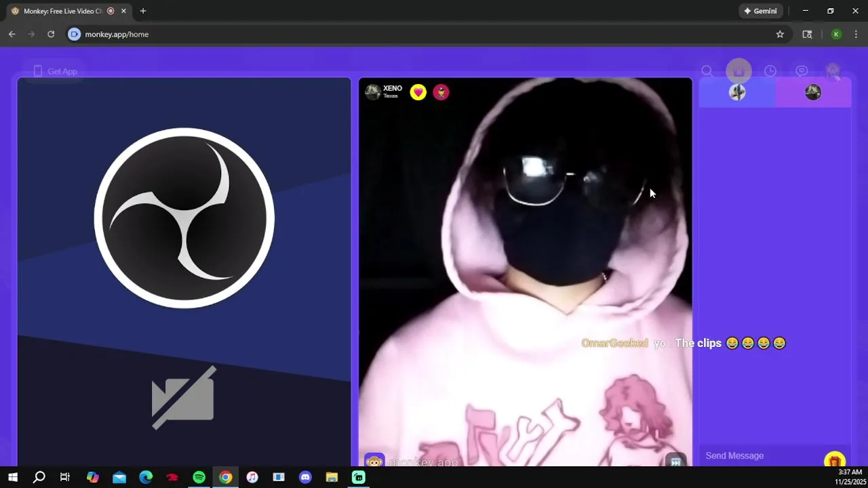Click the Gemini button
The height and width of the screenshot is (488, 868).
click(x=760, y=11)
